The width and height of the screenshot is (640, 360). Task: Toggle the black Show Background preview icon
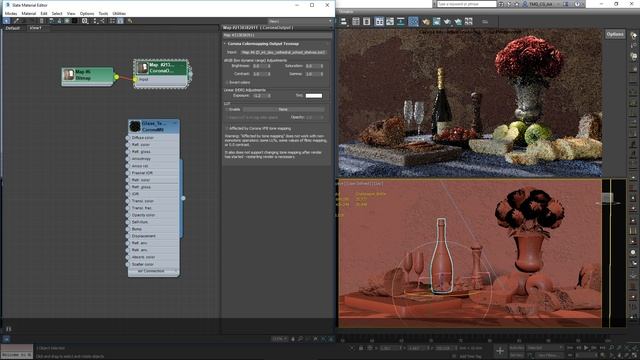[x=74, y=21]
